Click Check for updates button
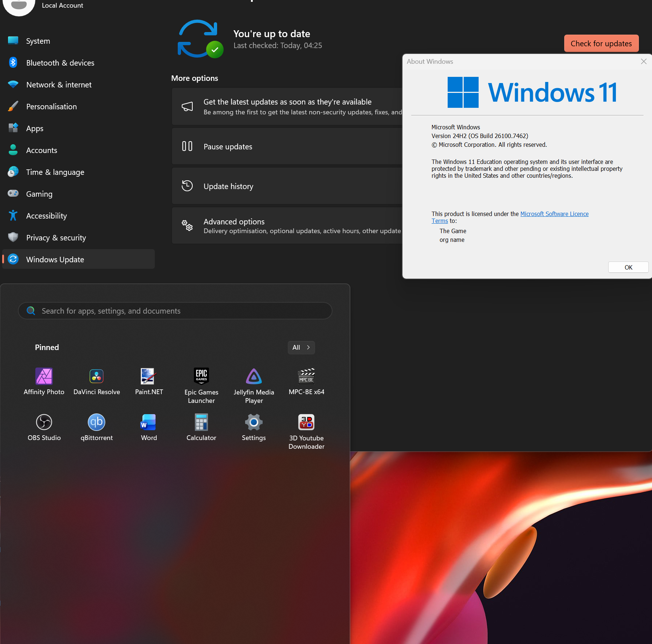Viewport: 652px width, 644px height. [x=601, y=43]
